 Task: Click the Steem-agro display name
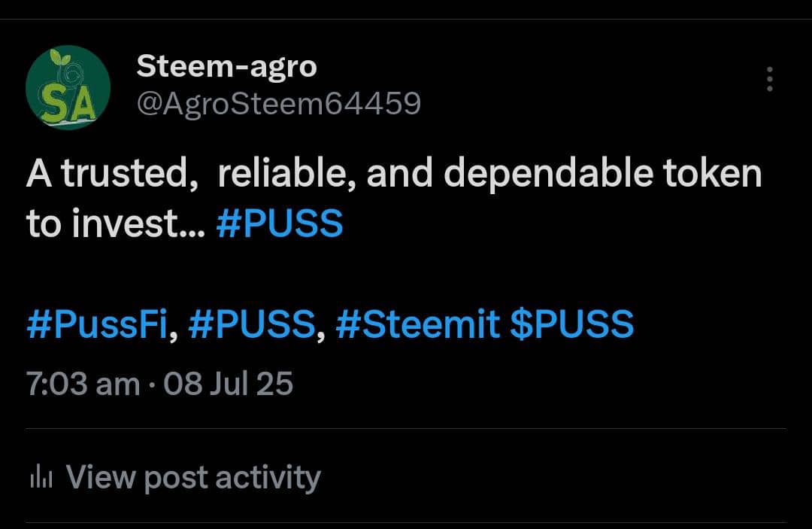point(226,67)
